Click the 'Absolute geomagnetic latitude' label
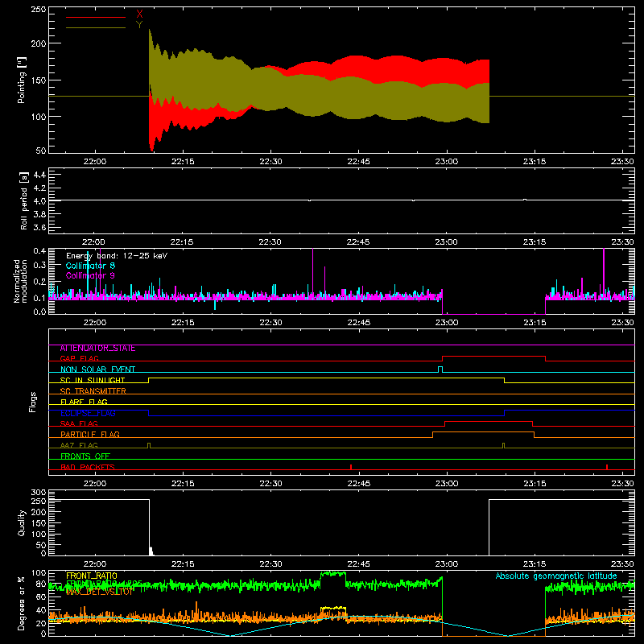Image resolution: width=644 pixels, height=644 pixels. [x=556, y=576]
